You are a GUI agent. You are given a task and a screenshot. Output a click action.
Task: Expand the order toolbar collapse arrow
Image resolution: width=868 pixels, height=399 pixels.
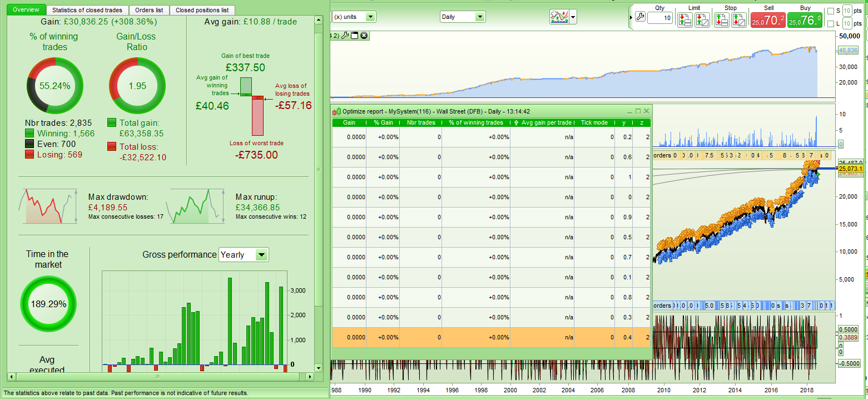pyautogui.click(x=631, y=17)
